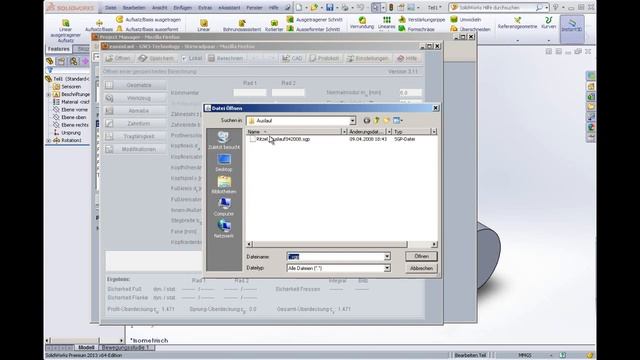
Task: Click the SolidWorks New document icon
Action: point(299,7)
